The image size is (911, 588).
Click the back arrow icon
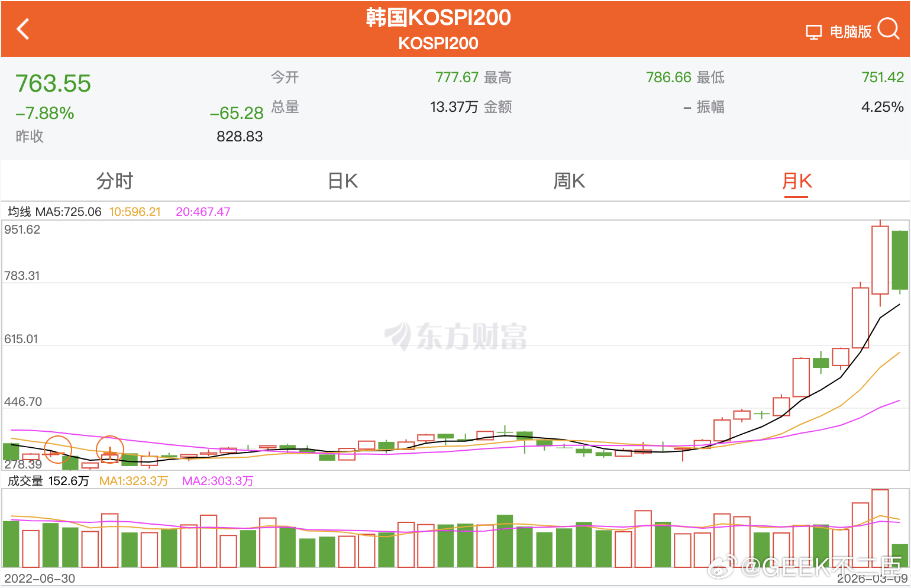(x=22, y=29)
